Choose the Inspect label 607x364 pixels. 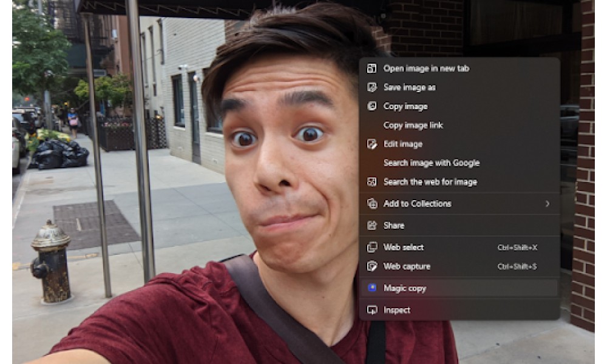pyautogui.click(x=397, y=310)
